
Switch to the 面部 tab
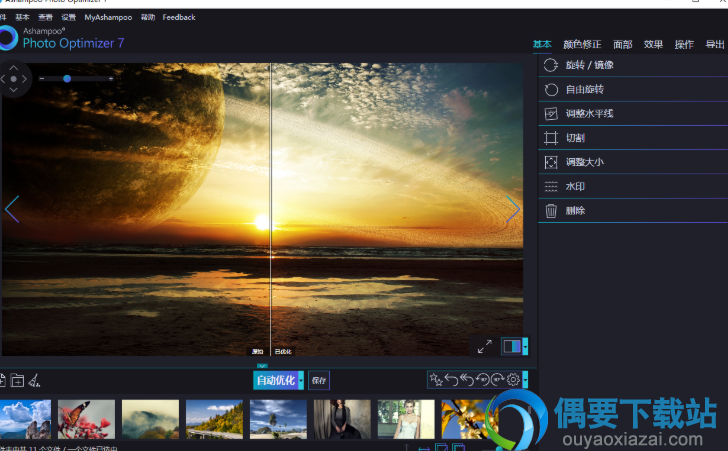(x=623, y=44)
